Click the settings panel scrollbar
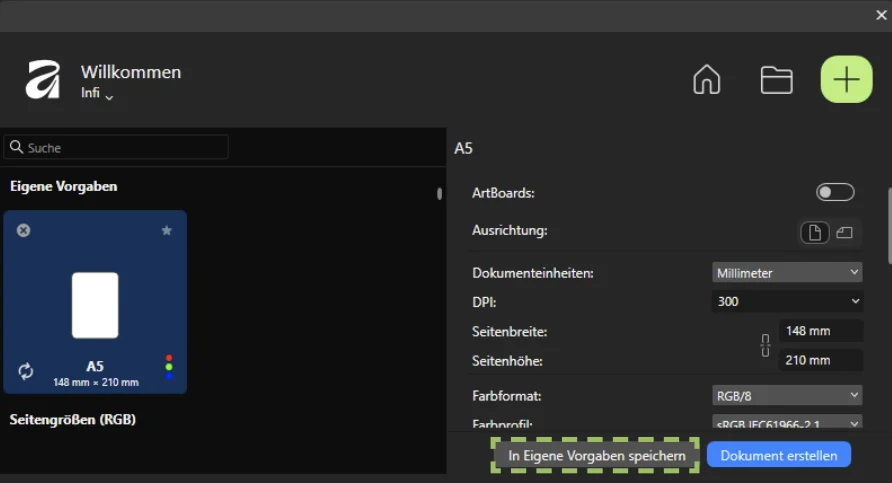 point(889,226)
